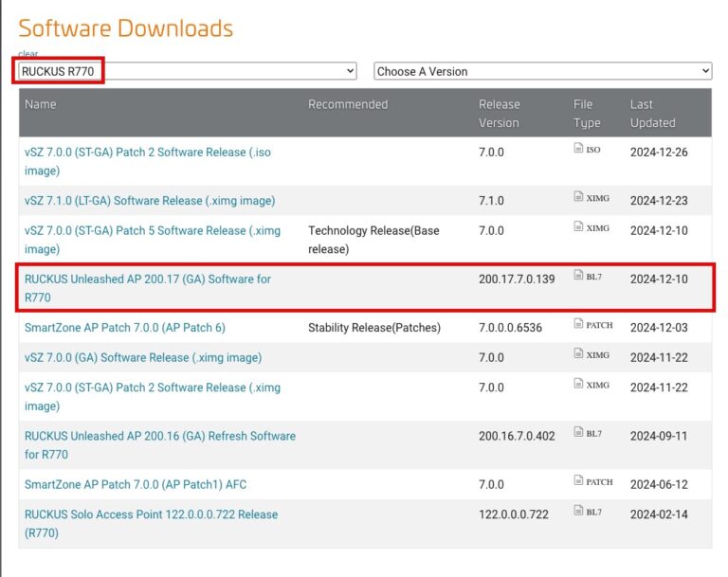The width and height of the screenshot is (728, 577).
Task: Open SmartZone AP Patch 7.0.0 (AP Patch 6)
Action: [x=124, y=328]
